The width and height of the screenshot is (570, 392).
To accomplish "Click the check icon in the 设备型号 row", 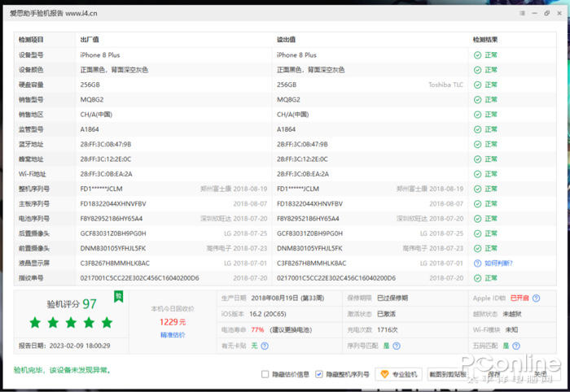I will point(478,55).
